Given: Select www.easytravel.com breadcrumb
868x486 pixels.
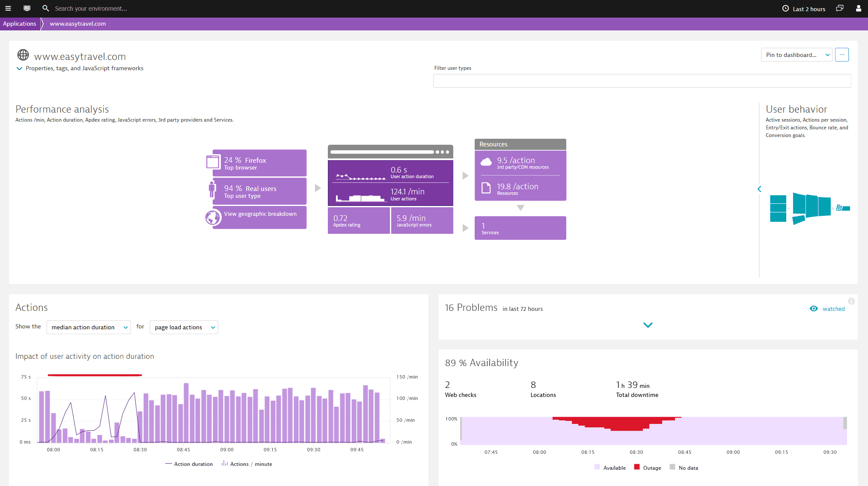Looking at the screenshot, I should (78, 24).
